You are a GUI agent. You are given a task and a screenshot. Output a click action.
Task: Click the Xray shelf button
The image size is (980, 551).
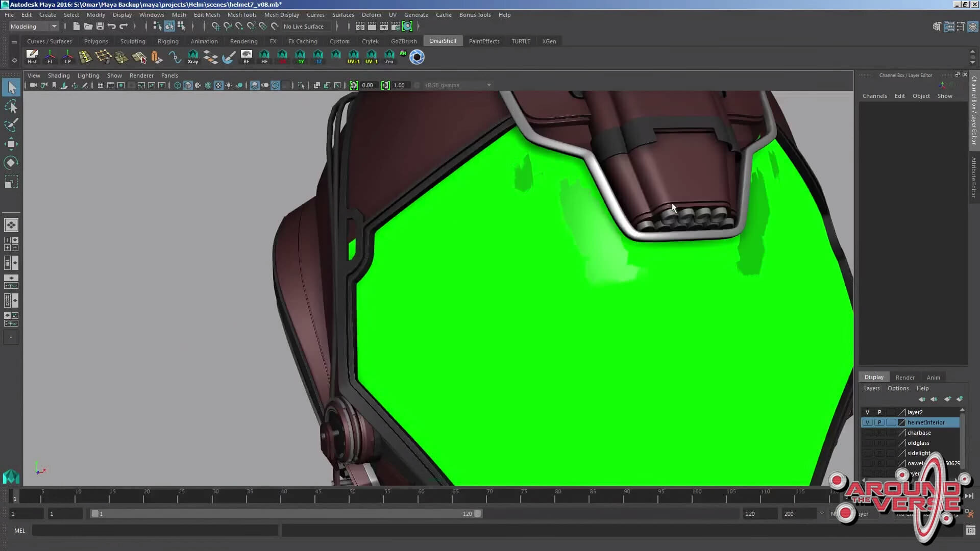point(192,57)
